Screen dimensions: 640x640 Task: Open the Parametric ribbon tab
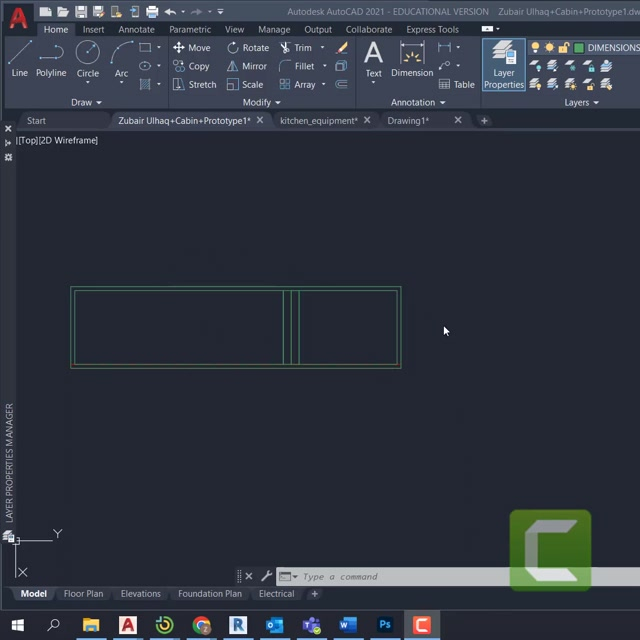(x=189, y=29)
